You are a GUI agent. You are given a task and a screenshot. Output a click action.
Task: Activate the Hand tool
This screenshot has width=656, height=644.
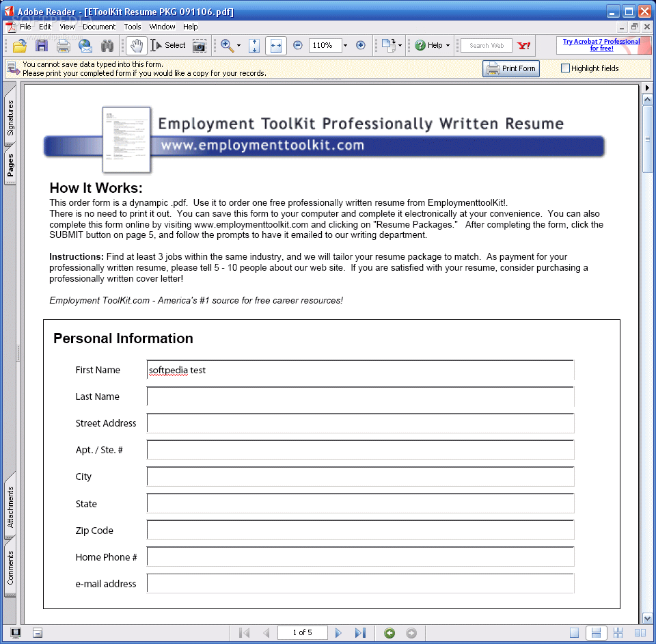pos(137,46)
